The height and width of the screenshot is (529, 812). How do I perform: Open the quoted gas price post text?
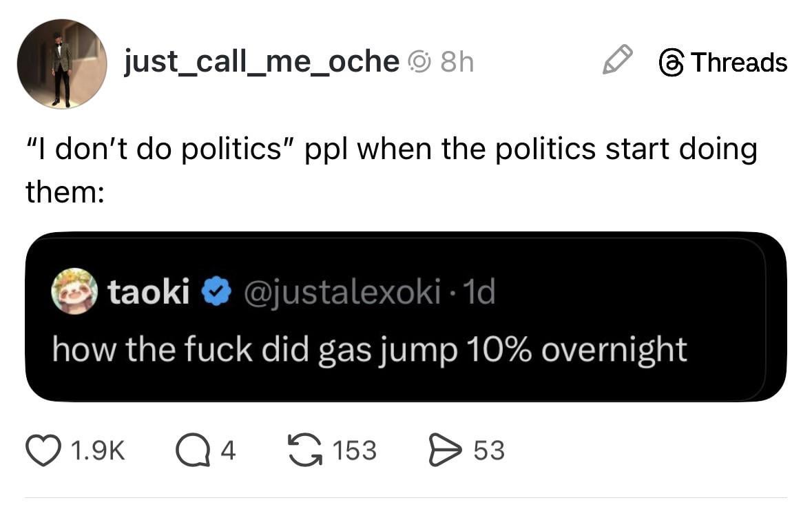370,349
